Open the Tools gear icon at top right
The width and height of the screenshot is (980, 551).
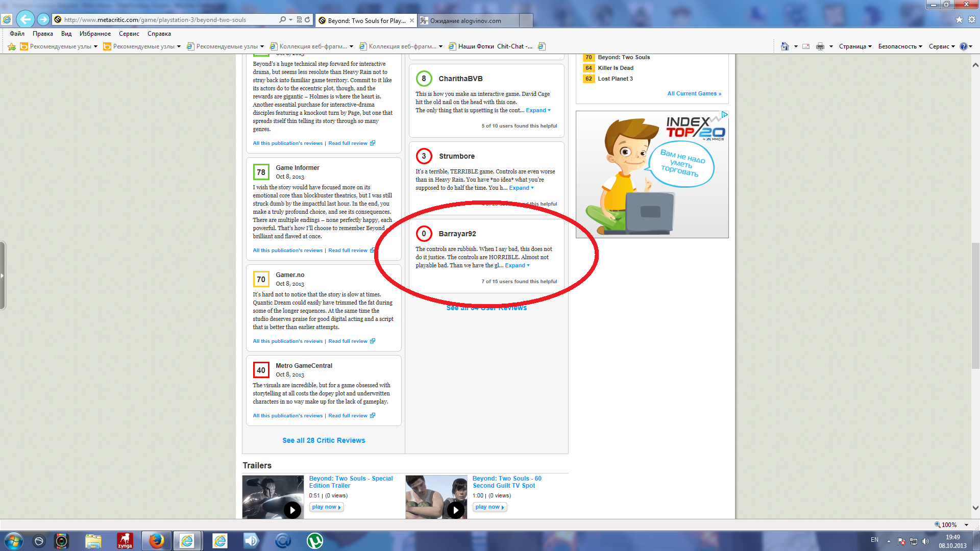(x=971, y=19)
